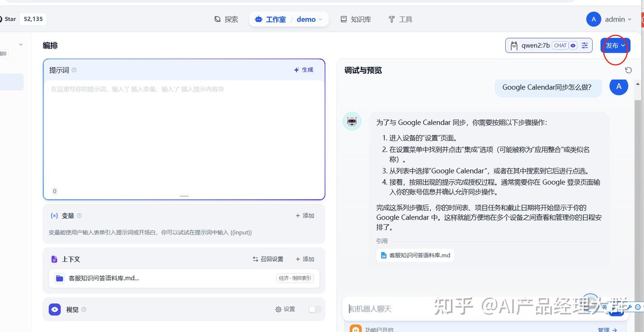Open 召回设置 retrieval settings

[268, 259]
